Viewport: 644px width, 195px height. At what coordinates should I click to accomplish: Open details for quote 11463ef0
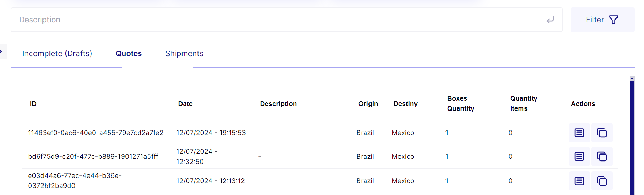(579, 133)
